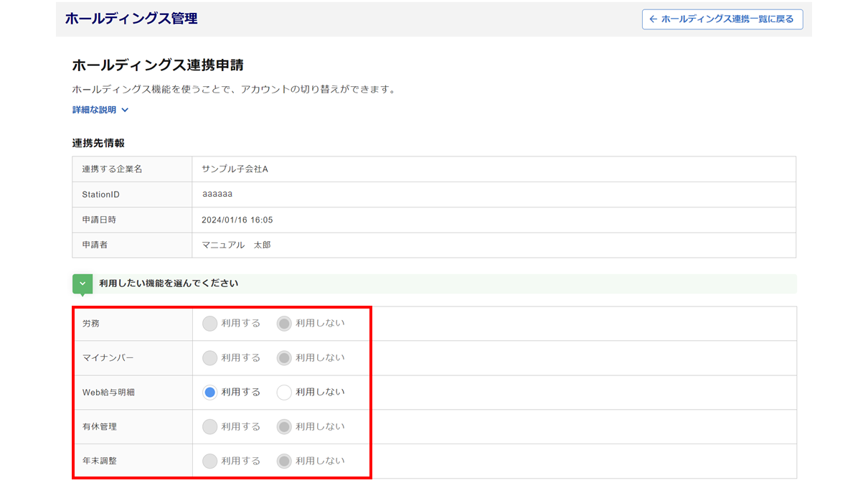
Task: Select 利用しない for Web給与明細
Action: pyautogui.click(x=284, y=393)
